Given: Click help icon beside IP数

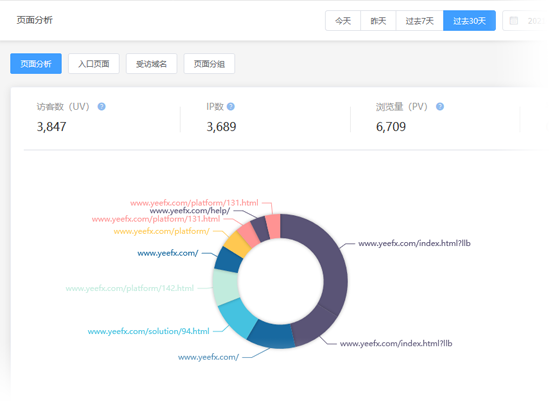Looking at the screenshot, I should tap(230, 107).
